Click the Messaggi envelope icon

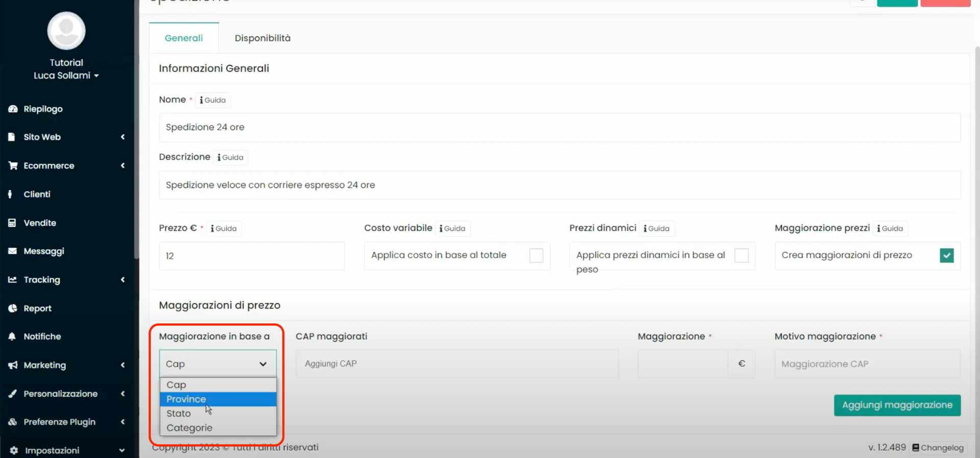13,251
